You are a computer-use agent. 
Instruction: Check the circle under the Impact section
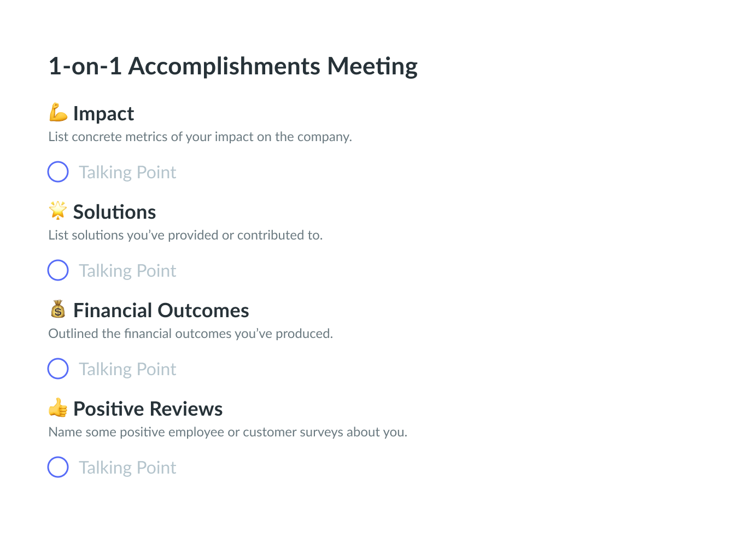tap(58, 172)
